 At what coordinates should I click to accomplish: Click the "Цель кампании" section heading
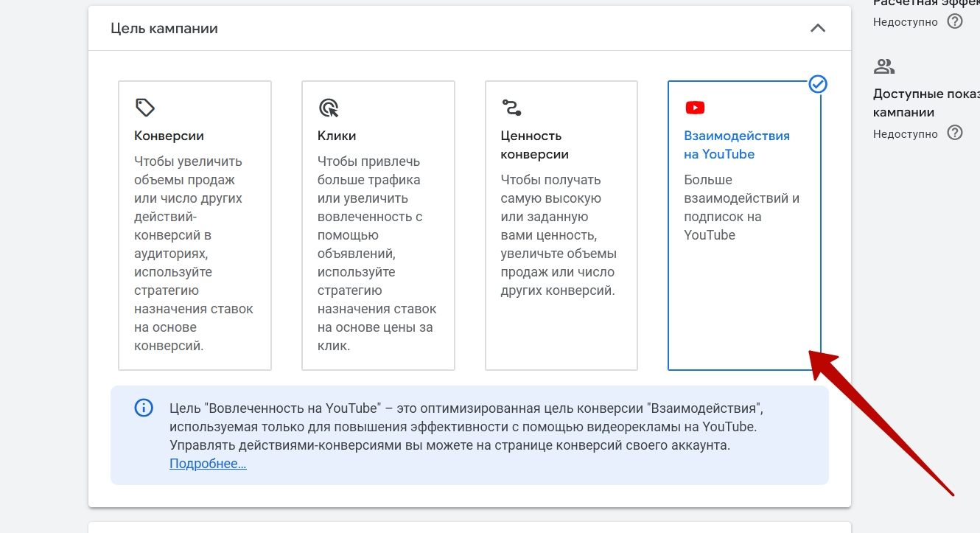pyautogui.click(x=164, y=29)
